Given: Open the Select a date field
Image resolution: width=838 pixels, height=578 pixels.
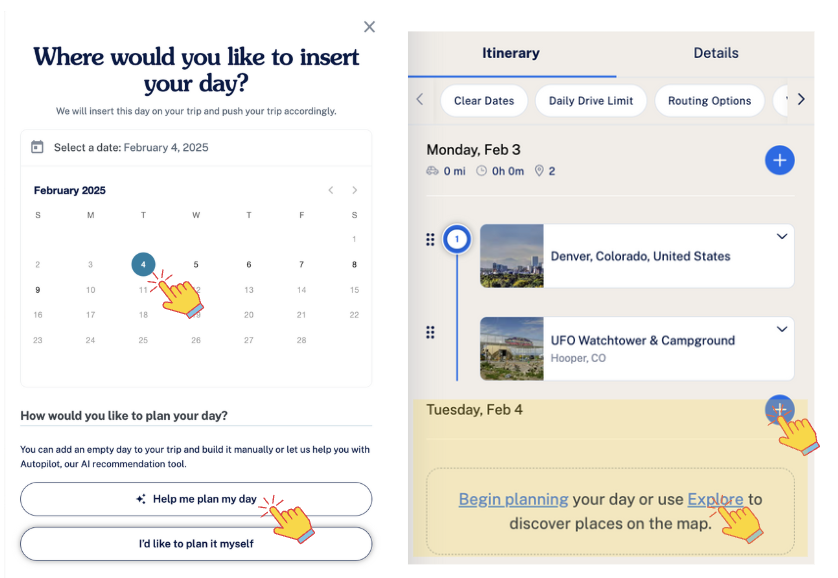Looking at the screenshot, I should pyautogui.click(x=196, y=147).
